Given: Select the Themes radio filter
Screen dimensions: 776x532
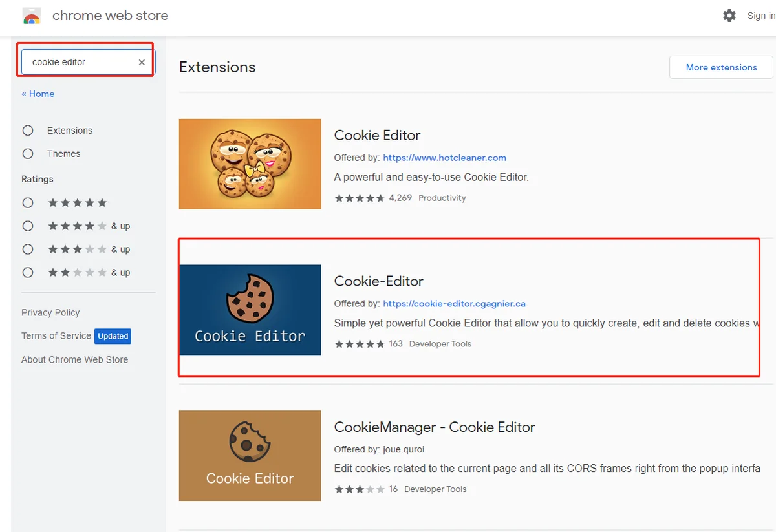Looking at the screenshot, I should pyautogui.click(x=28, y=154).
